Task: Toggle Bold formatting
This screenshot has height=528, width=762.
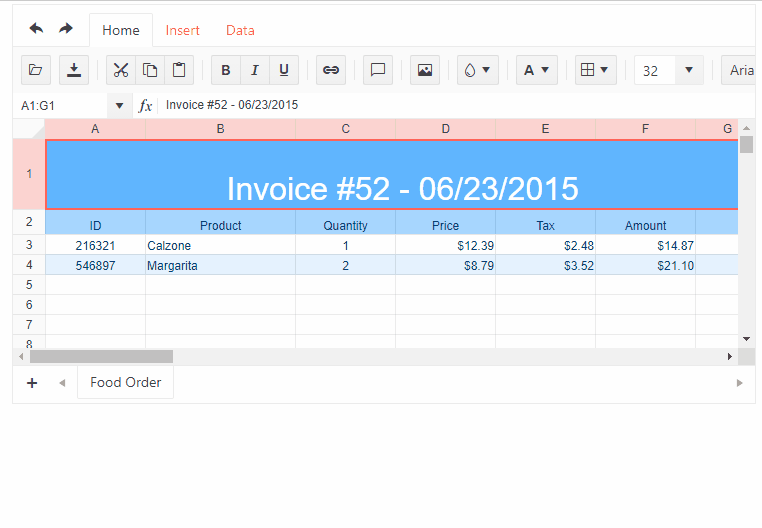Action: pyautogui.click(x=226, y=70)
